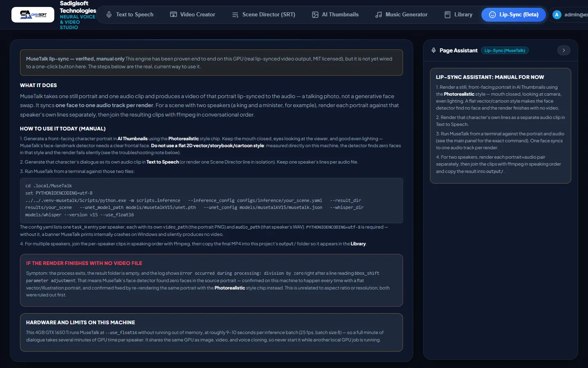Screen dimensions: 588x368
Task: Select the Lip-Sync (Beta) tab
Action: [514, 15]
